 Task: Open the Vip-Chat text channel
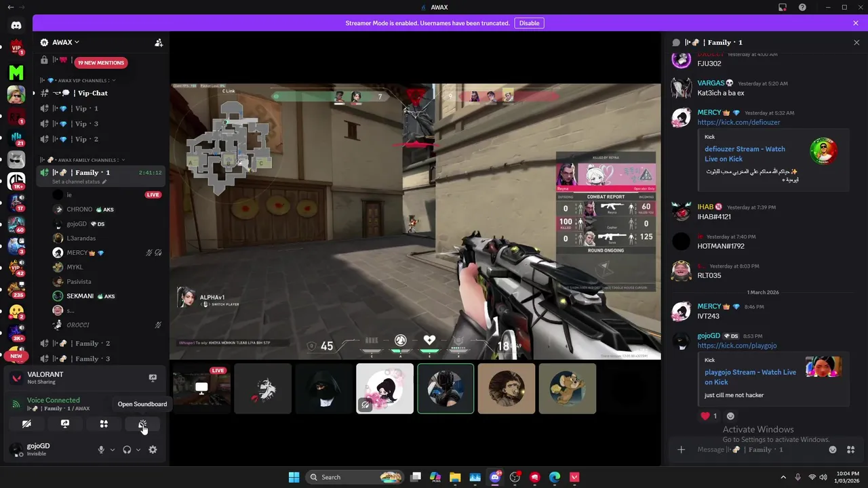(100, 93)
